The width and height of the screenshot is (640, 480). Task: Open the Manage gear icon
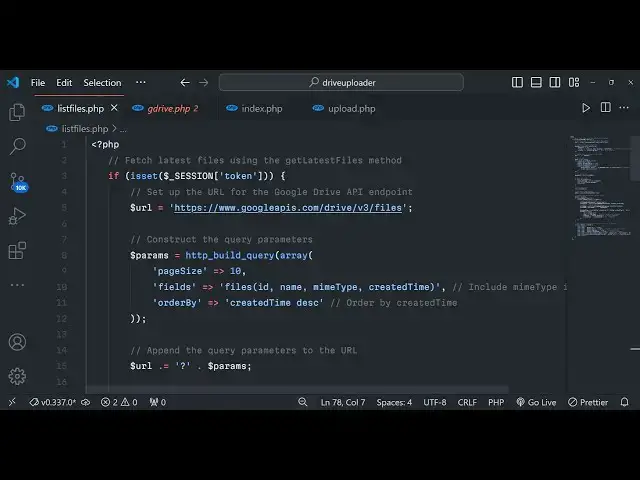click(x=17, y=376)
